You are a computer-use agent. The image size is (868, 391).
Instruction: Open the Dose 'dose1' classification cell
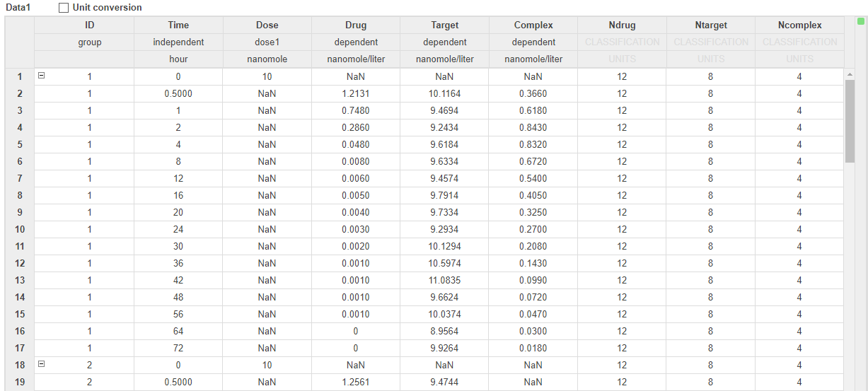[267, 42]
